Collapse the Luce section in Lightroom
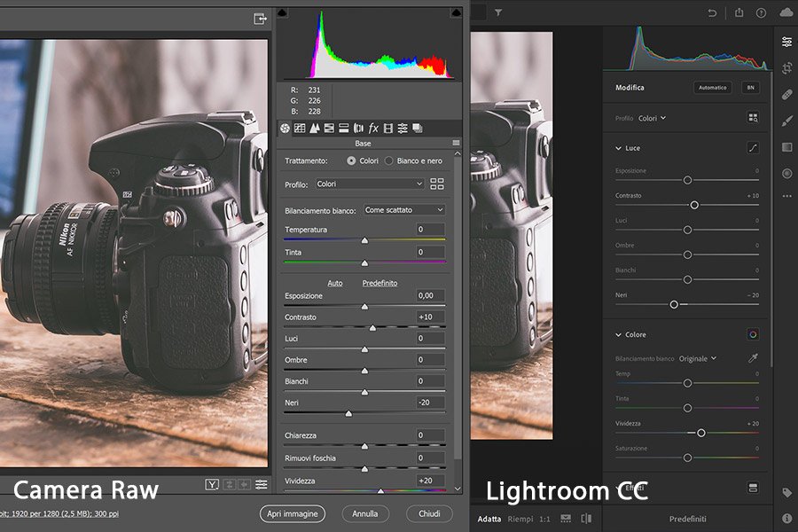The width and height of the screenshot is (798, 532). point(618,148)
